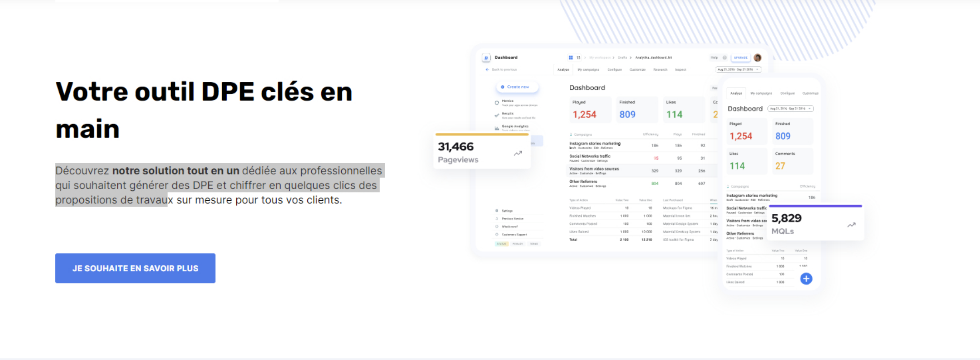Viewport: 980px width, 360px height.
Task: Click the MQLs trend arrow icon
Action: click(851, 225)
